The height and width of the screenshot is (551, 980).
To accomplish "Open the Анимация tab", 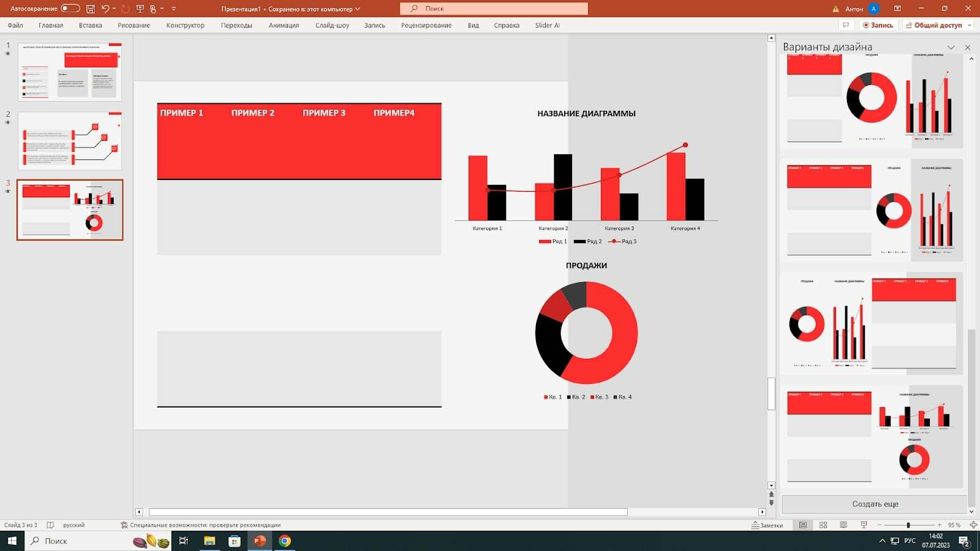I will [x=284, y=25].
